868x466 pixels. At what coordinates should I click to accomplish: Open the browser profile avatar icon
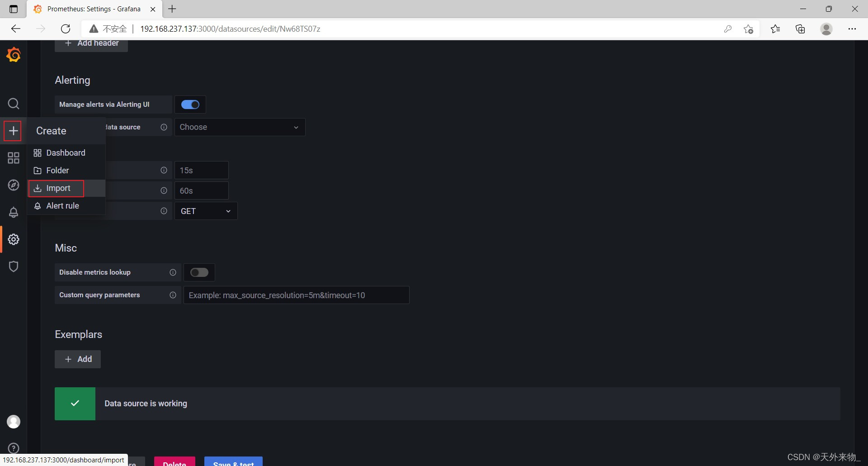(x=826, y=29)
